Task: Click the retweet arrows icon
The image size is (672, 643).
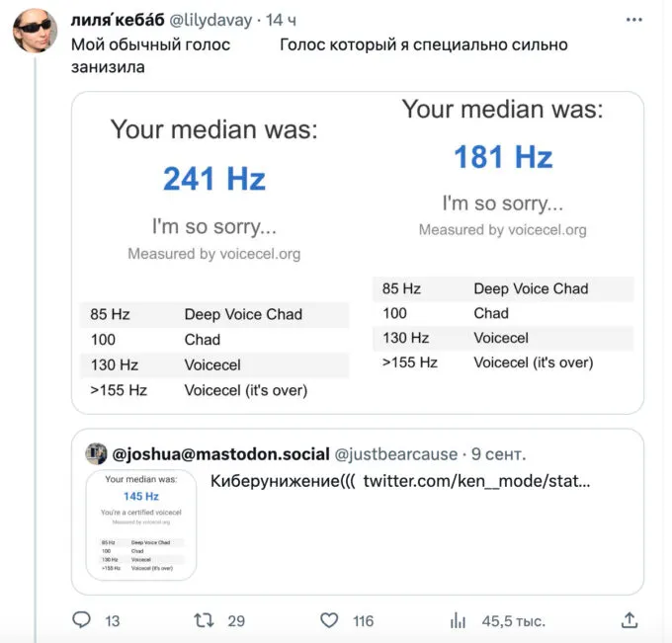Action: 204,620
